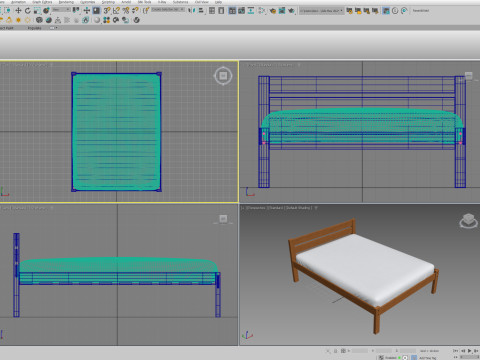The height and width of the screenshot is (360, 480).
Task: Go to start frame
Action: click(456, 351)
